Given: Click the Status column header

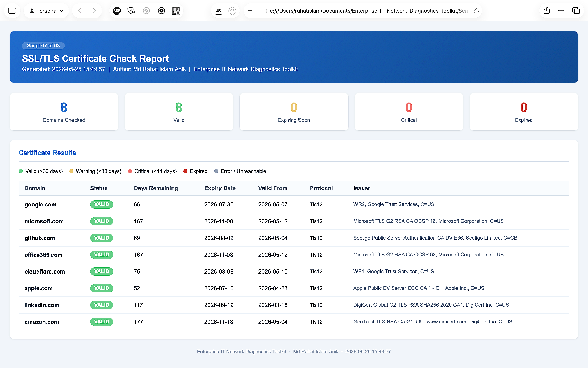Looking at the screenshot, I should pos(99,188).
